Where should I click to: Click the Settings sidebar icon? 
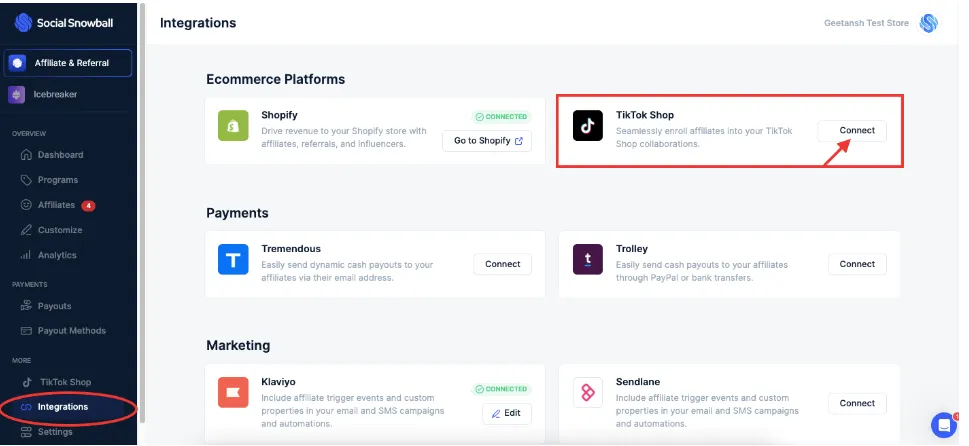pyautogui.click(x=26, y=432)
